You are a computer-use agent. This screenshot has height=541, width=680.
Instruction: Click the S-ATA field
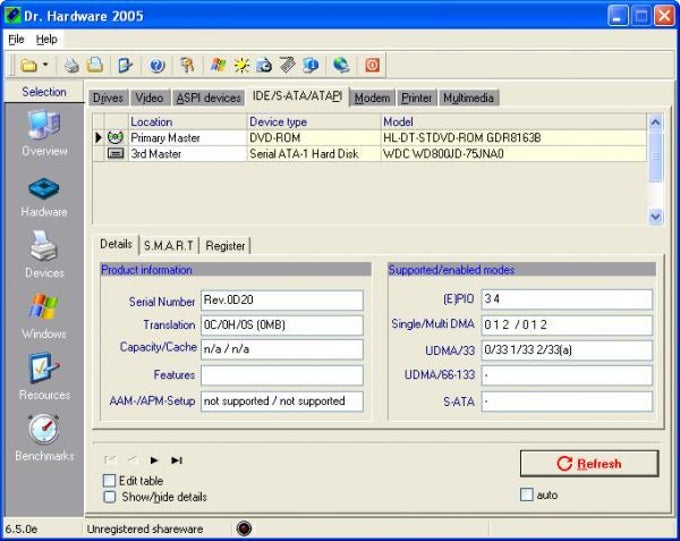pos(567,401)
